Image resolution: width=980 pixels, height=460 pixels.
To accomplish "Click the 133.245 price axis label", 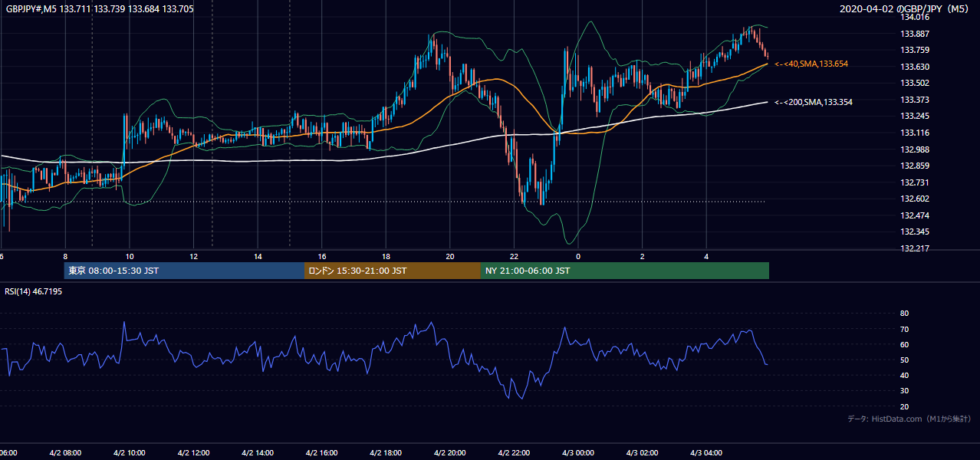I will (x=915, y=117).
